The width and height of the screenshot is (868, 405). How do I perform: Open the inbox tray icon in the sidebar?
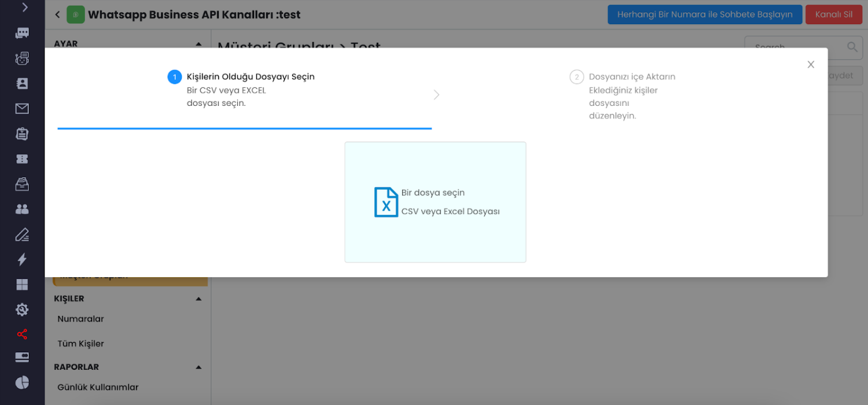[x=22, y=184]
